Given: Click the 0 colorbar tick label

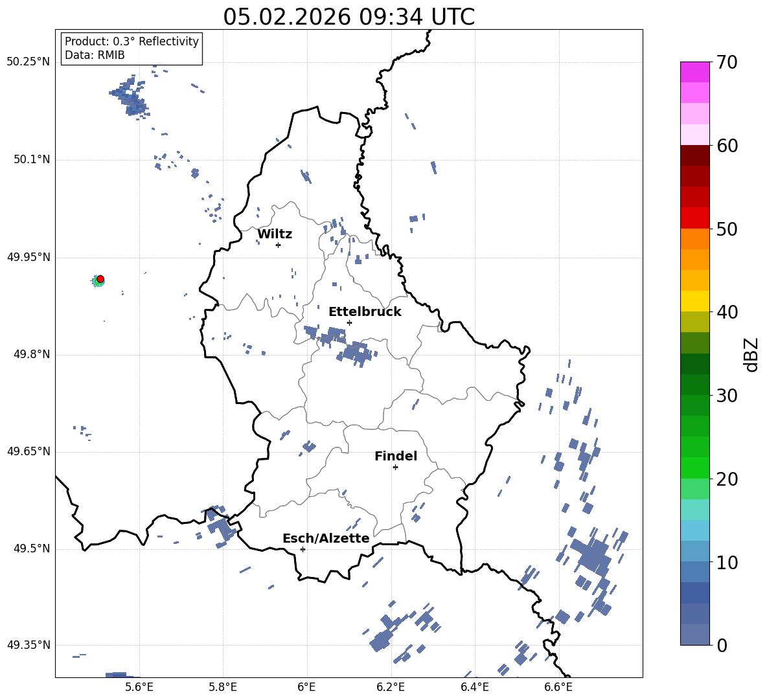Looking at the screenshot, I should 722,645.
